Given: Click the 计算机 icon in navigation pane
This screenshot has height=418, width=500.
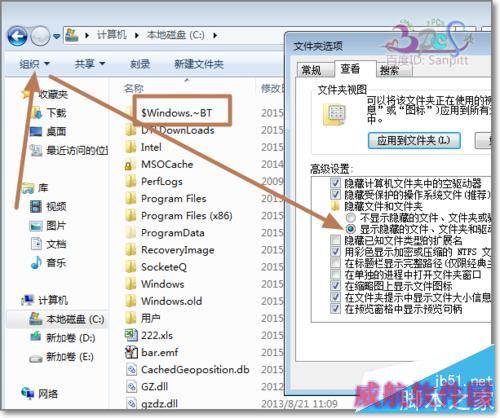Looking at the screenshot, I should (28, 300).
